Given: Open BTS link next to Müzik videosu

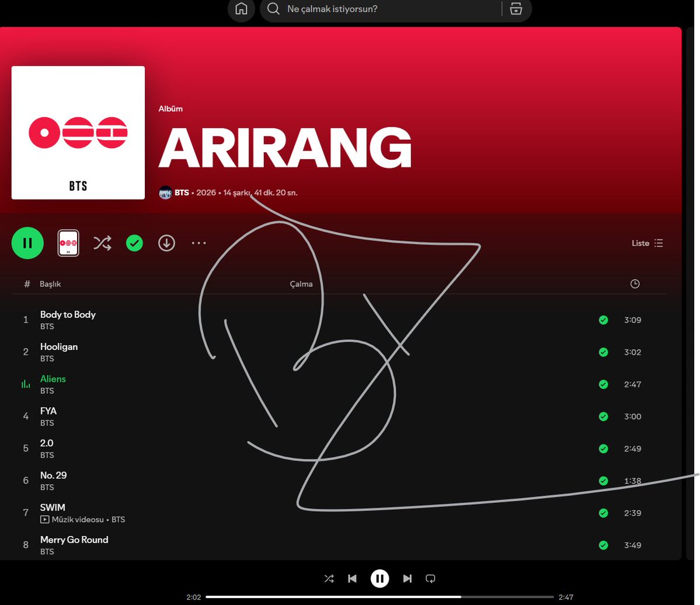Looking at the screenshot, I should pos(119,519).
